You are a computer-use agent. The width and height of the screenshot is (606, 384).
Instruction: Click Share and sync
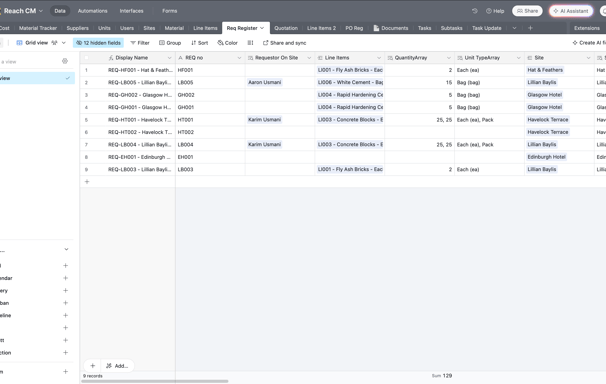pyautogui.click(x=284, y=43)
